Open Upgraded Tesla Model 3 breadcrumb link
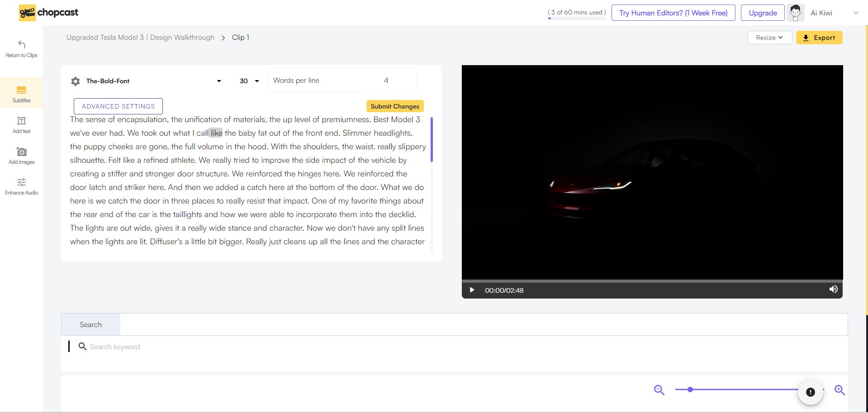 tap(140, 38)
